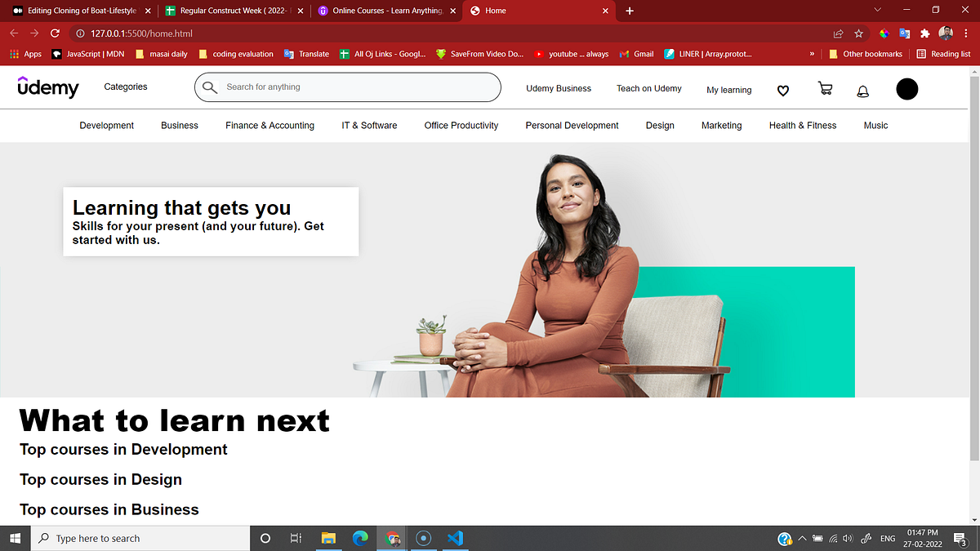Launch VS Code from the taskbar
Screen dimensions: 980x551
(x=455, y=538)
